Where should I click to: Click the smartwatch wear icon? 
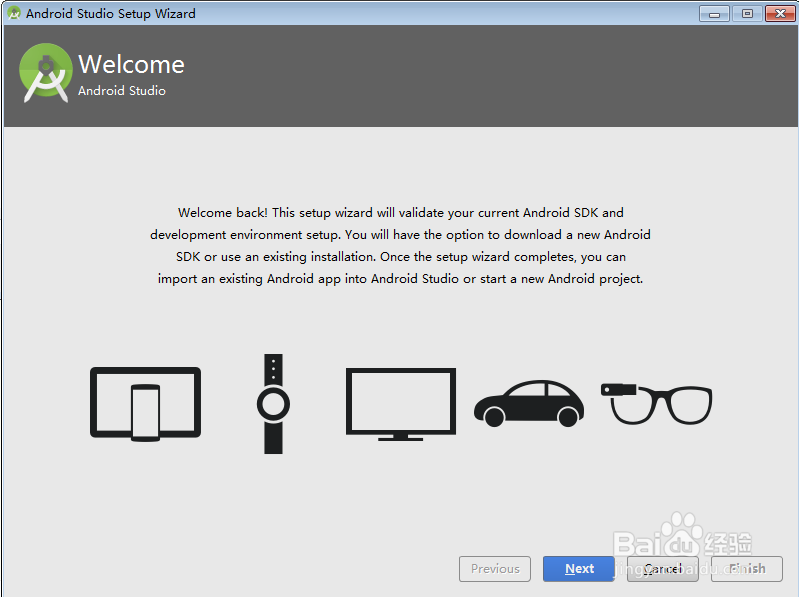tap(273, 403)
